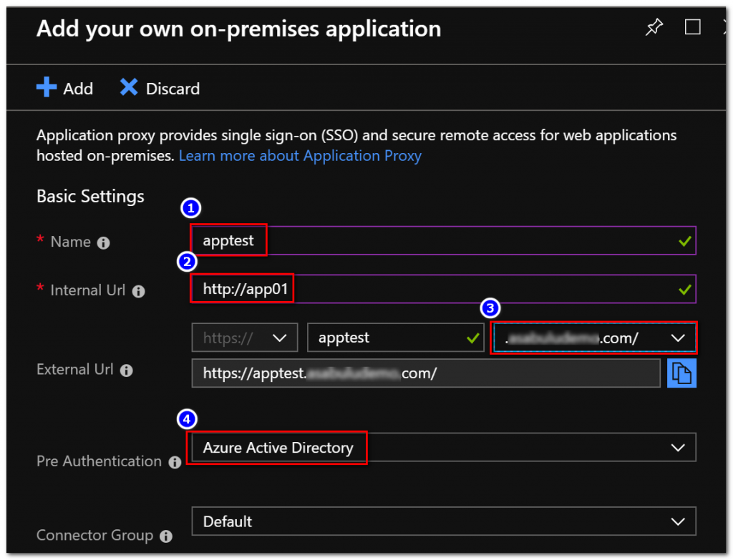This screenshot has height=560, width=733.
Task: Select the read-only External Url text box
Action: [x=426, y=373]
